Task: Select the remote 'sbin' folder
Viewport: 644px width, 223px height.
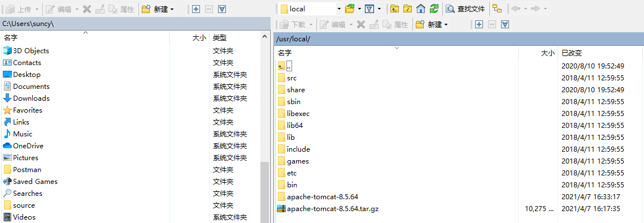Action: click(x=290, y=102)
